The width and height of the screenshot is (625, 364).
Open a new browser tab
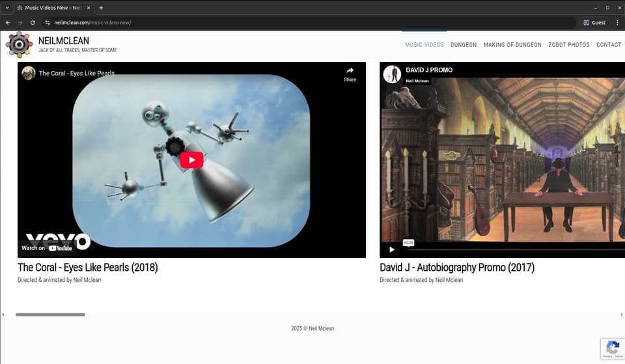pos(101,8)
